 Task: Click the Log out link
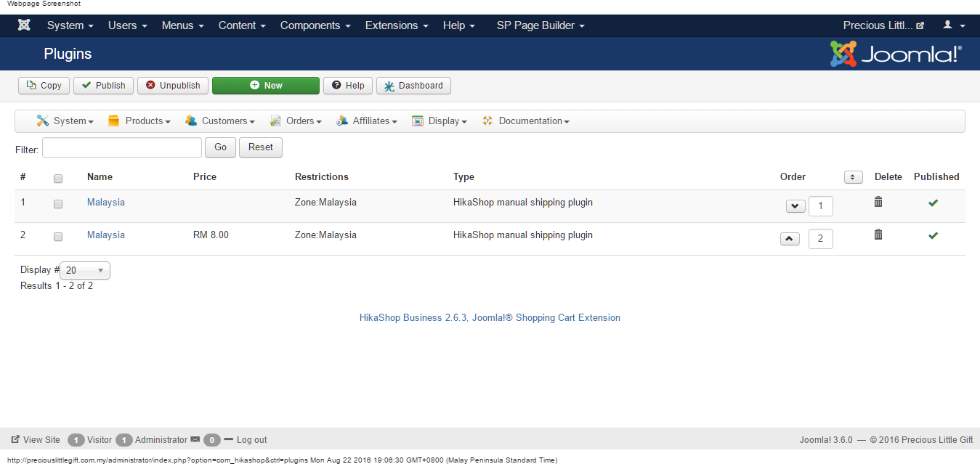[x=246, y=440]
